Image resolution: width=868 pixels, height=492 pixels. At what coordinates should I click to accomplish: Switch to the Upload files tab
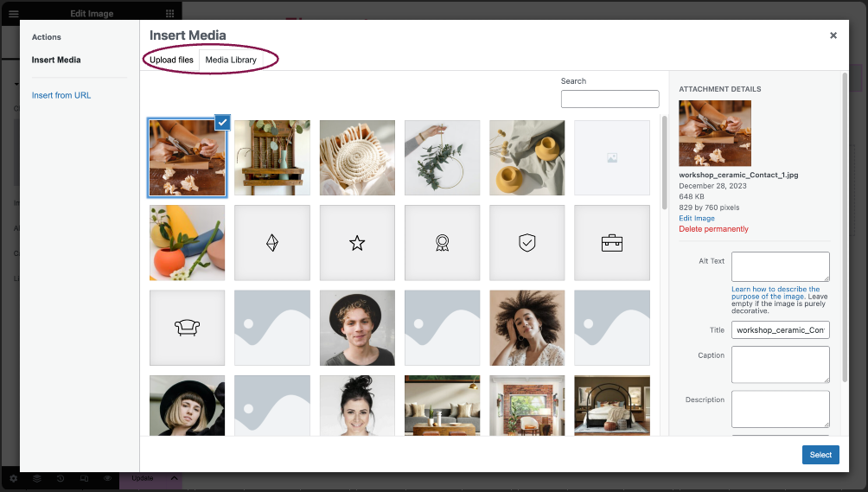[171, 60]
